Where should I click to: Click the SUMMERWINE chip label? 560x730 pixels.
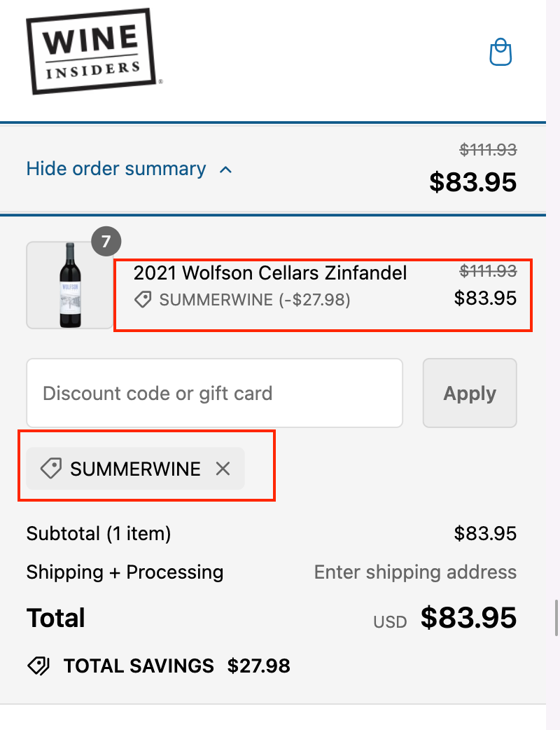click(135, 469)
